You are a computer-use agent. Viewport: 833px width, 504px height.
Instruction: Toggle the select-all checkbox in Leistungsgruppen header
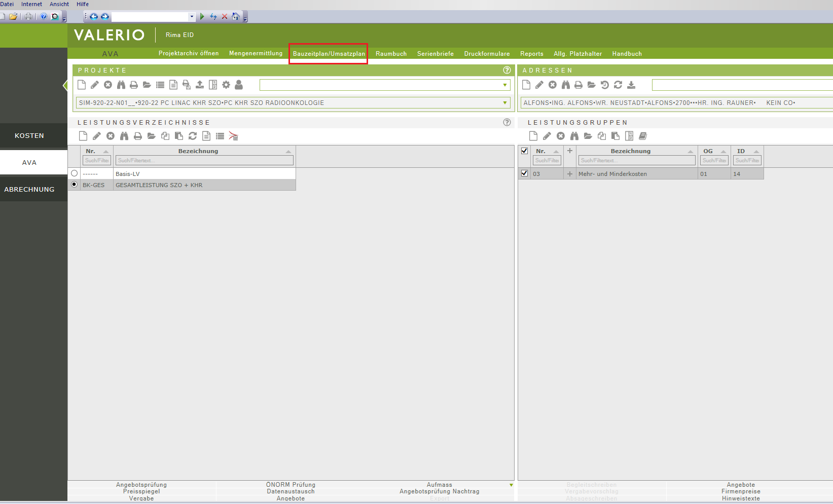(x=525, y=151)
